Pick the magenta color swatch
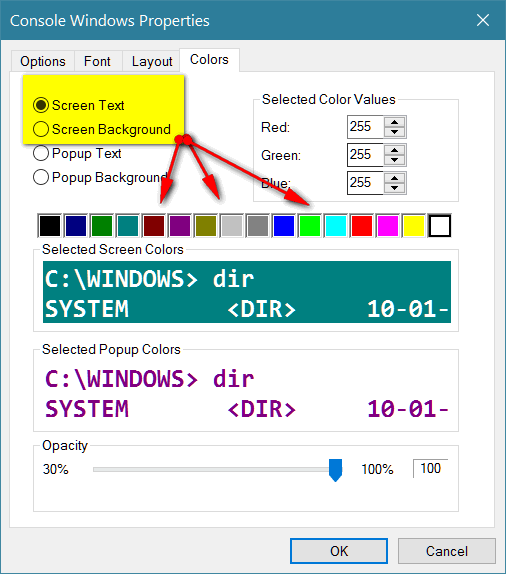Image resolution: width=506 pixels, height=574 pixels. tap(388, 226)
